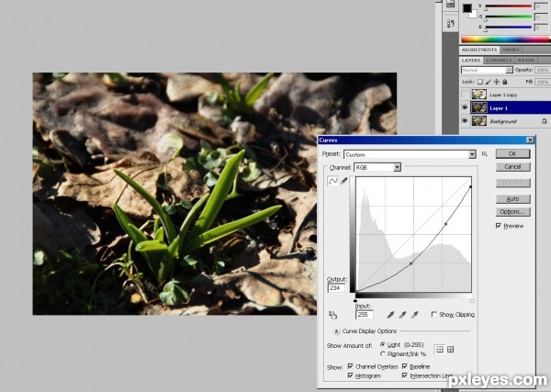Viewport: 551px width, 392px height.
Task: Collapse Curve Display Options
Action: [337, 331]
